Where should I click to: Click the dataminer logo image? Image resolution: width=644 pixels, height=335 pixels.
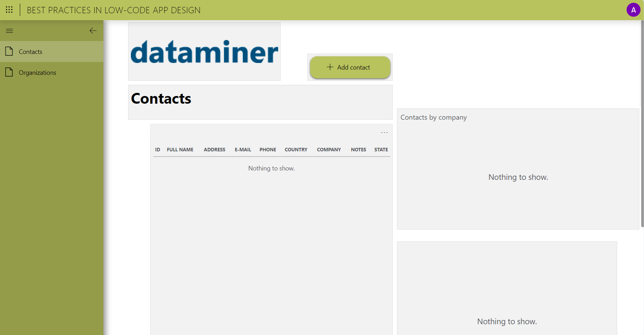204,52
